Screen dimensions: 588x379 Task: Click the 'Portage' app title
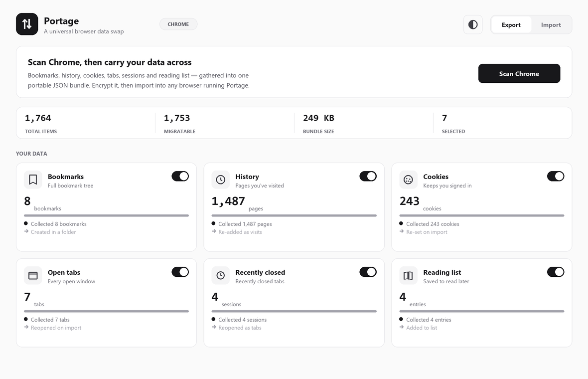pos(61,21)
